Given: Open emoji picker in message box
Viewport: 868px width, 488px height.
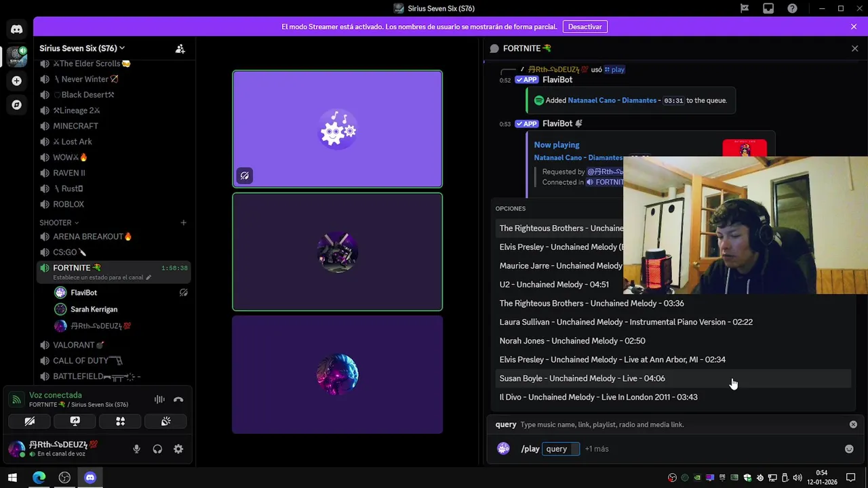Looking at the screenshot, I should (x=849, y=449).
